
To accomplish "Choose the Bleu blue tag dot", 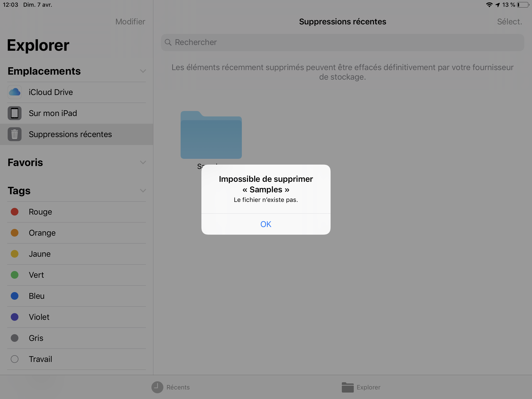I will click(x=14, y=296).
